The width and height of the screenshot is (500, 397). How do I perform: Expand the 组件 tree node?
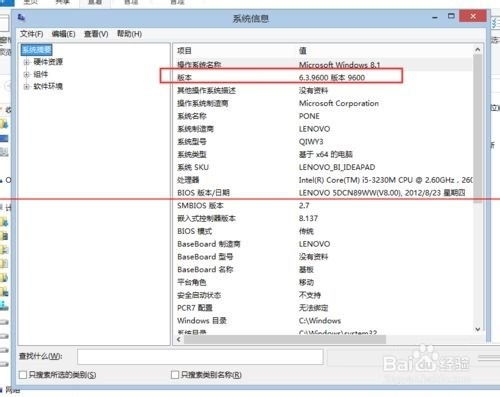click(x=26, y=74)
